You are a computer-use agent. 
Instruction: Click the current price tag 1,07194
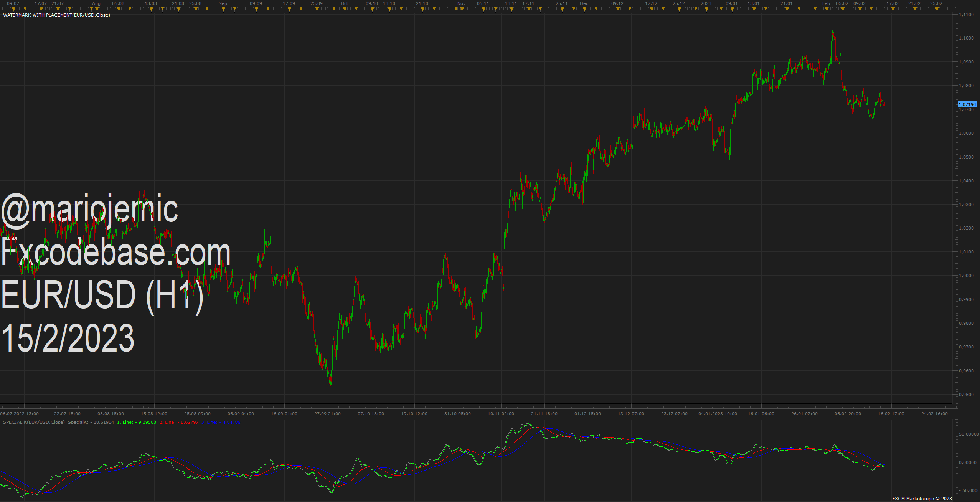pyautogui.click(x=967, y=104)
